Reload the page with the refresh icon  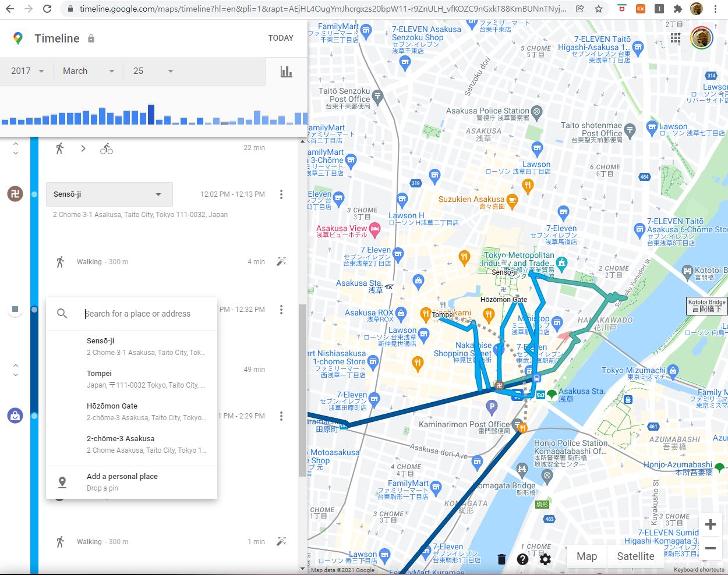click(x=47, y=9)
